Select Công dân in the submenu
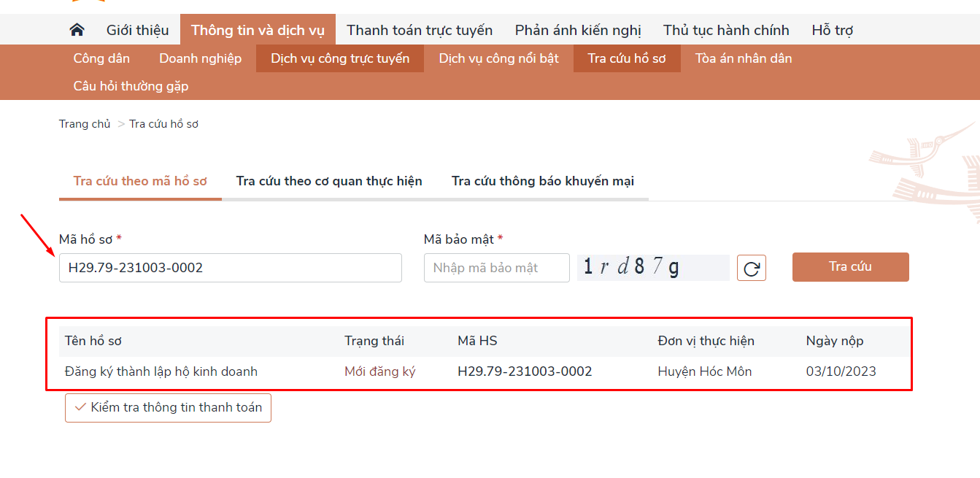The height and width of the screenshot is (478, 980). 101,58
